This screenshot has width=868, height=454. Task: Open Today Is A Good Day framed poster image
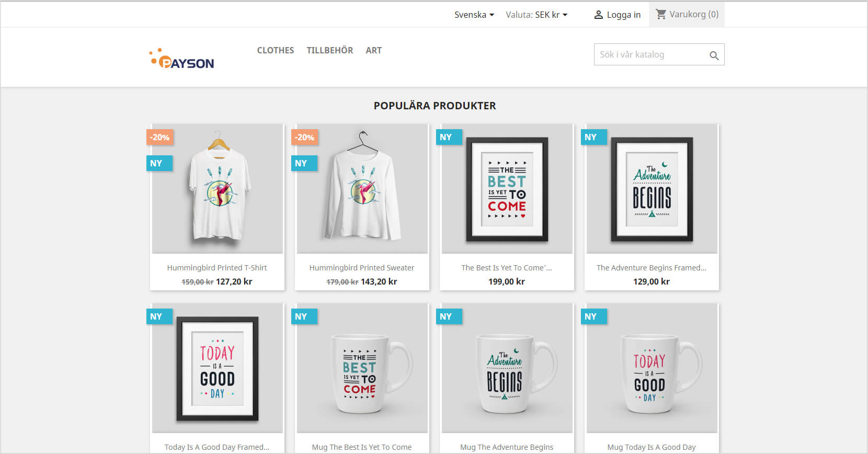(x=218, y=368)
